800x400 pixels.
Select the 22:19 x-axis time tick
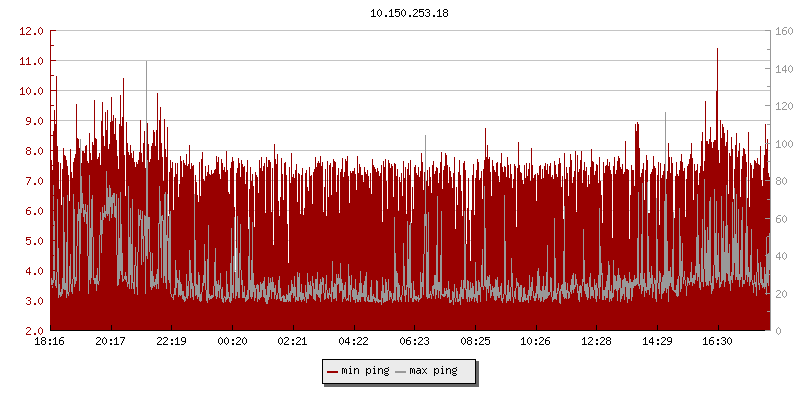point(172,342)
